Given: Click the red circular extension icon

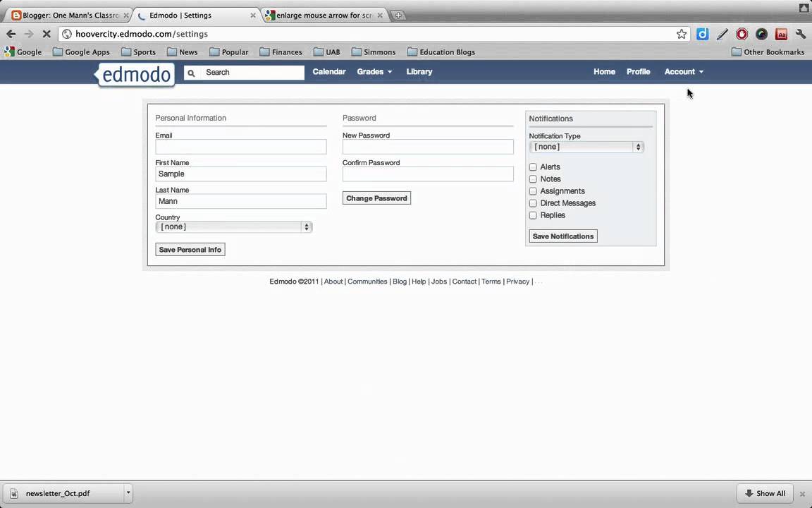Looking at the screenshot, I should click(x=742, y=34).
